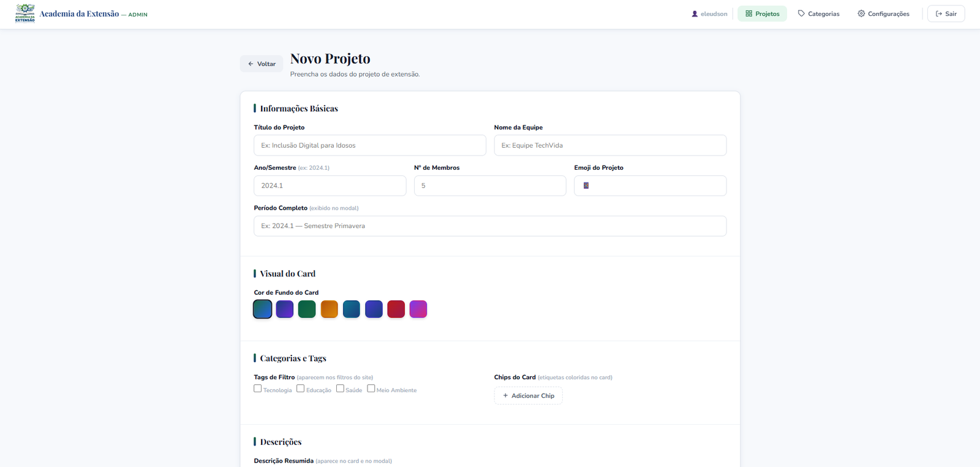Click the eleudson user profile icon

(695, 13)
